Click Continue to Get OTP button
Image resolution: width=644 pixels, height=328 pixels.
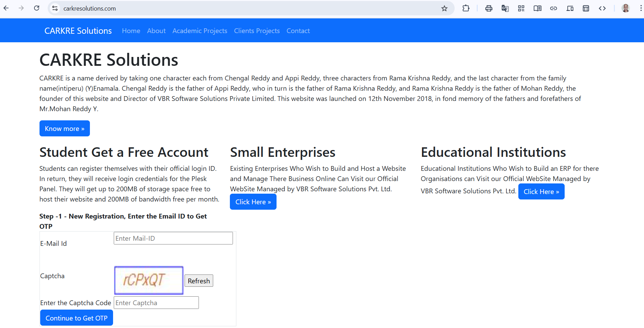coord(77,318)
